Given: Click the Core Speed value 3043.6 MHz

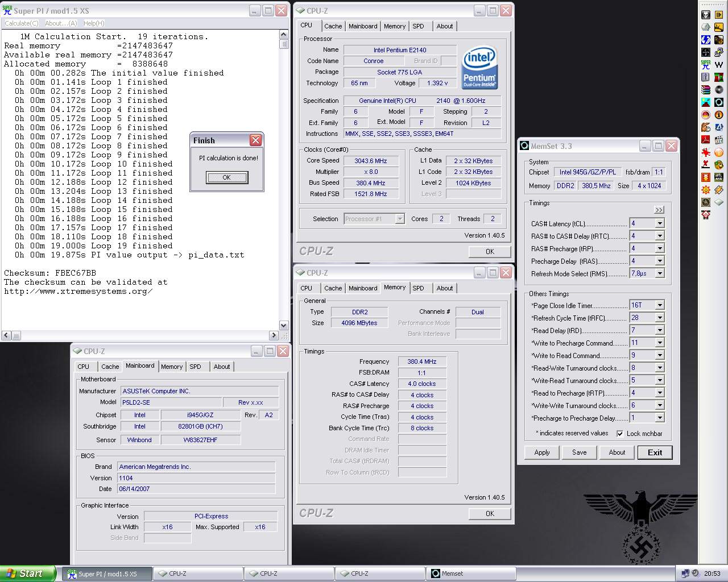Looking at the screenshot, I should (370, 161).
